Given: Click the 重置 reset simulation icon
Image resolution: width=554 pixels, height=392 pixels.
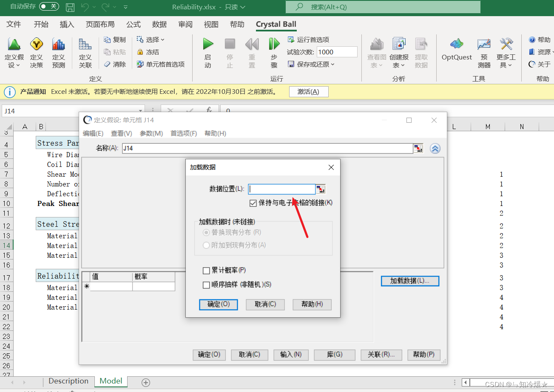Looking at the screenshot, I should pos(251,47).
